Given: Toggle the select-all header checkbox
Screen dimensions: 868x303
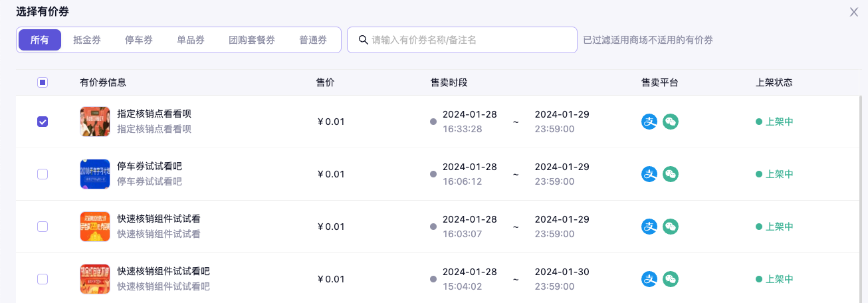Looking at the screenshot, I should [43, 82].
